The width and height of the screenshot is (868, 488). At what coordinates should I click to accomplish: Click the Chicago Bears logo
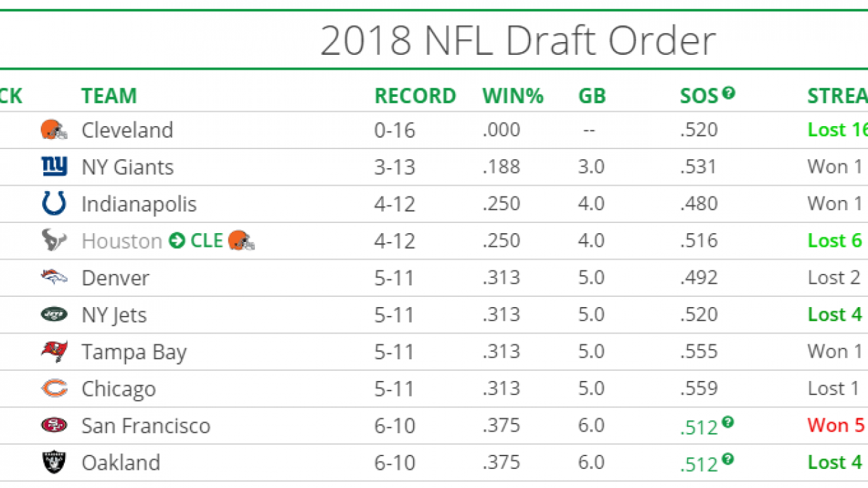coord(54,388)
